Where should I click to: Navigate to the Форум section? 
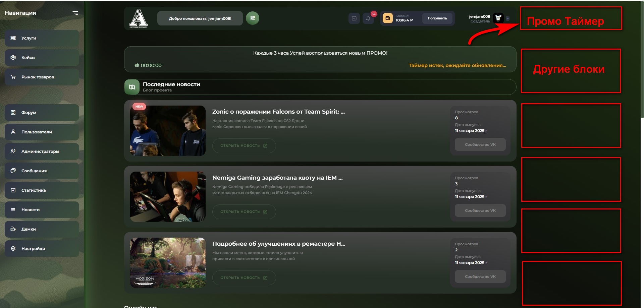pos(42,113)
